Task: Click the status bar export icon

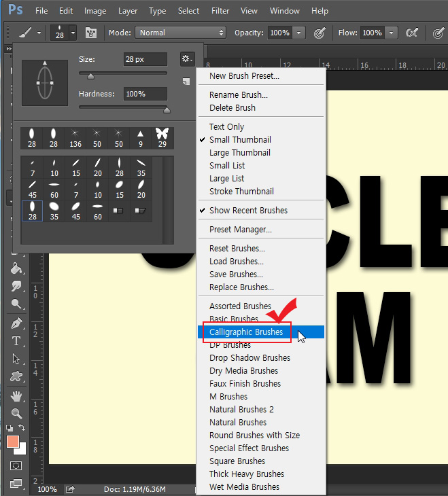Action: [70, 489]
